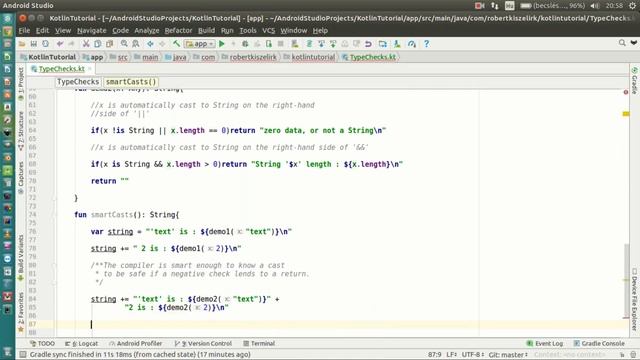The image size is (640, 360).
Task: Click the Search Everywhere magnifier icon
Action: pos(622,43)
